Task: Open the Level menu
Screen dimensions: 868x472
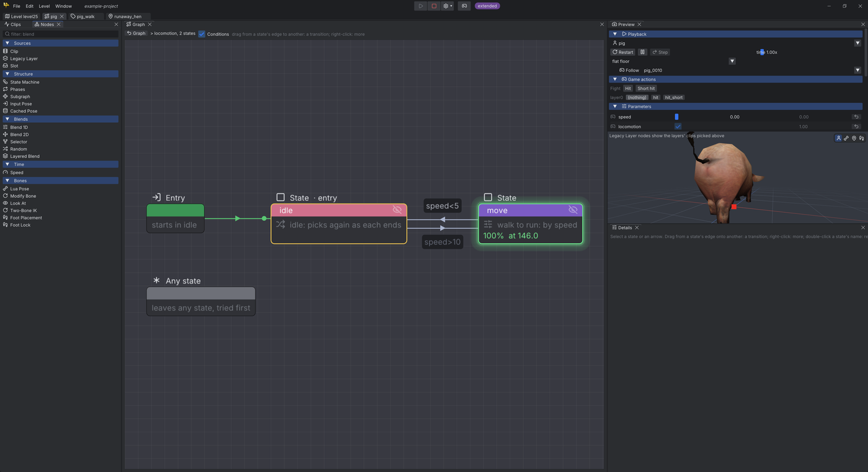Action: coord(44,6)
